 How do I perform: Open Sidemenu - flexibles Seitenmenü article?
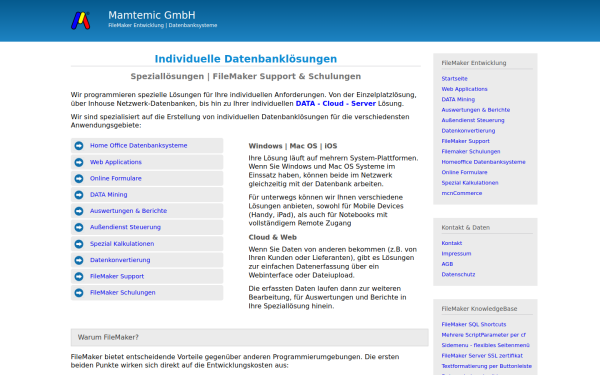[x=485, y=345]
